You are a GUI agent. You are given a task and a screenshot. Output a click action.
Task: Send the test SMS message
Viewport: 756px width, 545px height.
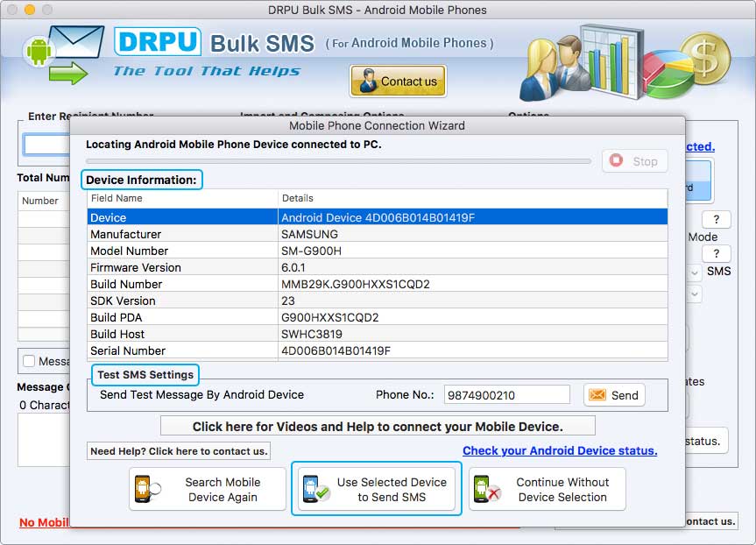coord(614,395)
